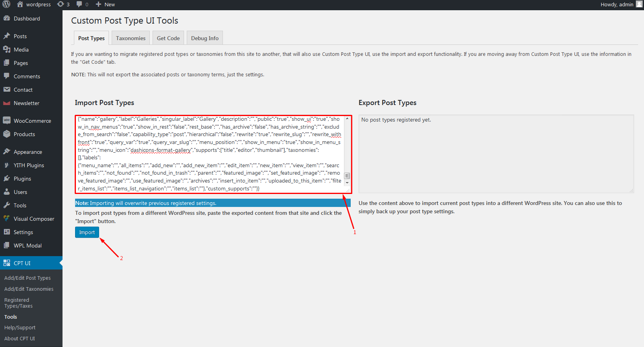Switch to the Taxonomies tab
Image resolution: width=644 pixels, height=347 pixels.
[x=131, y=38]
